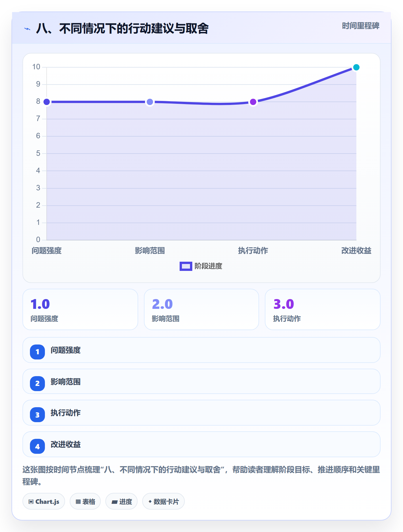Click the 进度 tag chip

tap(121, 502)
